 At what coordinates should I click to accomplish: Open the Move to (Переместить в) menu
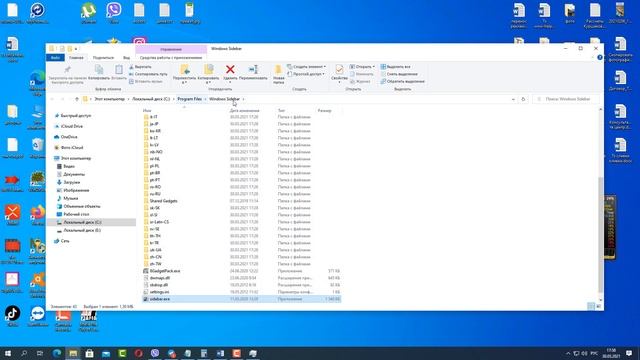point(184,74)
